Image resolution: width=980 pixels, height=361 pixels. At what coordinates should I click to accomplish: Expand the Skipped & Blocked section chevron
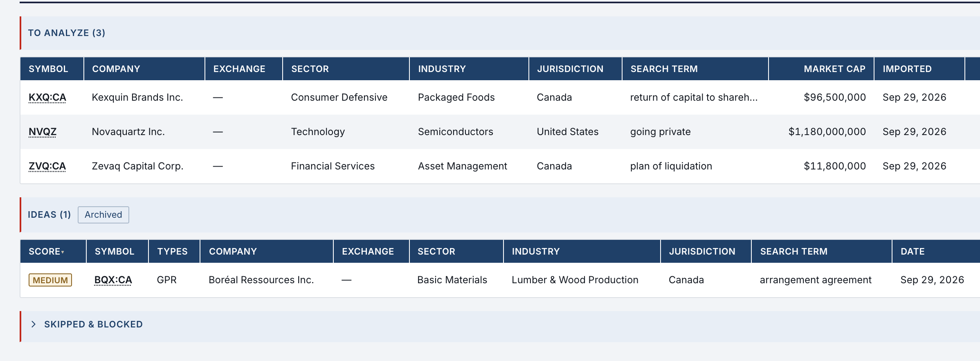click(x=34, y=324)
